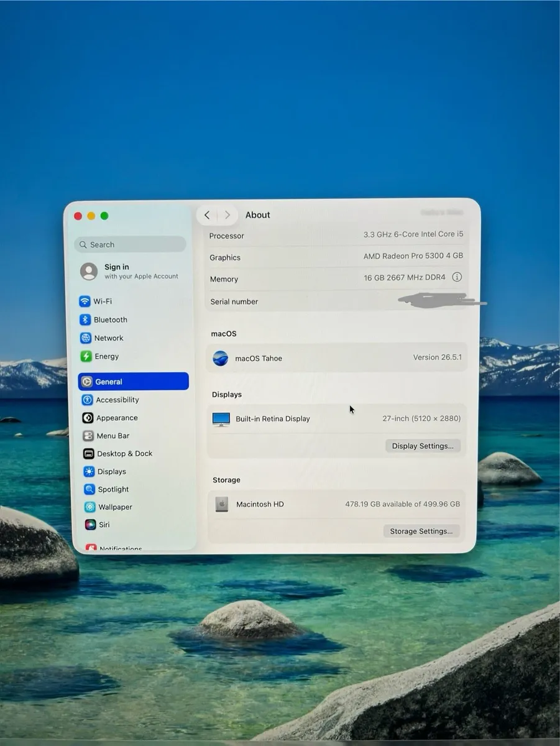The width and height of the screenshot is (560, 746).
Task: Click the AMD Radeon Pro 5300 4 GB value
Action: tap(413, 256)
